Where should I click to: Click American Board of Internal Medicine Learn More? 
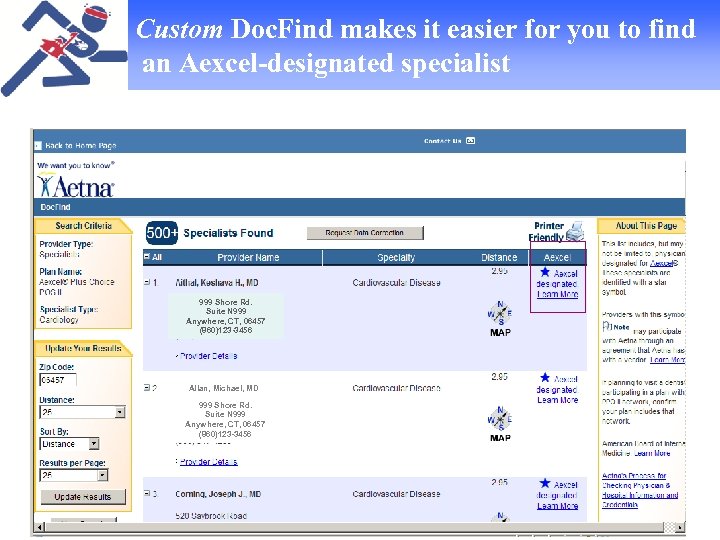coord(652,453)
